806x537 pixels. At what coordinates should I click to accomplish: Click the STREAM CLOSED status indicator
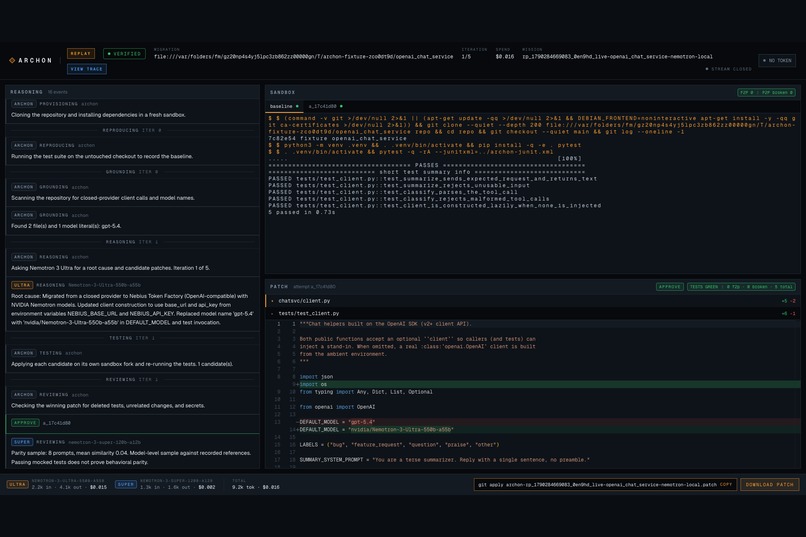tap(729, 69)
